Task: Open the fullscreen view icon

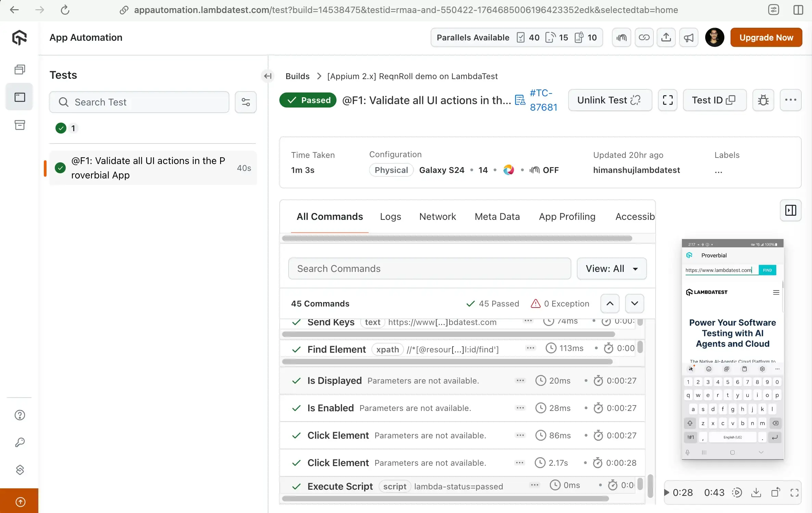Action: point(668,100)
